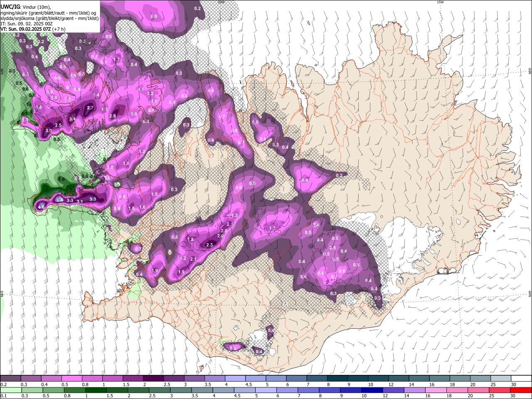Click the 3 swatch in the rain legend
Image resolution: width=532 pixels, height=399 pixels.
pos(181,390)
